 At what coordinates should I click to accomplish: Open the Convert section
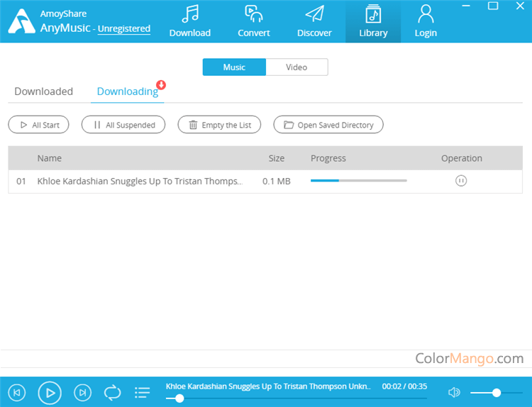pyautogui.click(x=253, y=21)
